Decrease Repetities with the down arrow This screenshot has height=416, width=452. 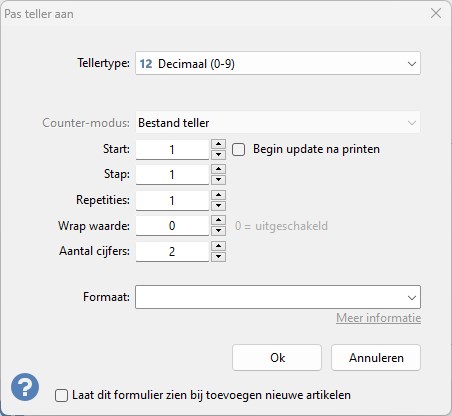pos(218,205)
